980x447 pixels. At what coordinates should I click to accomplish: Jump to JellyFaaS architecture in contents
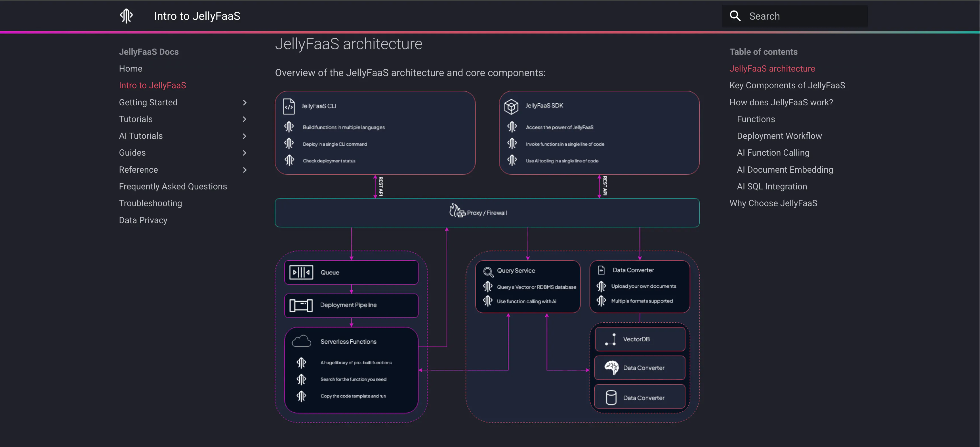tap(772, 68)
